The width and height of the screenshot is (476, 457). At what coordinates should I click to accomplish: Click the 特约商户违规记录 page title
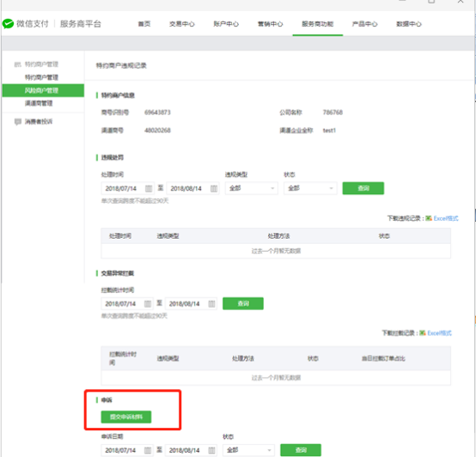(x=121, y=65)
